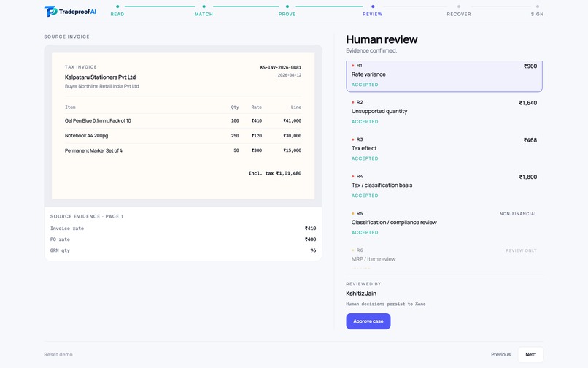588x368 pixels.
Task: Click the Next button
Action: coord(530,354)
